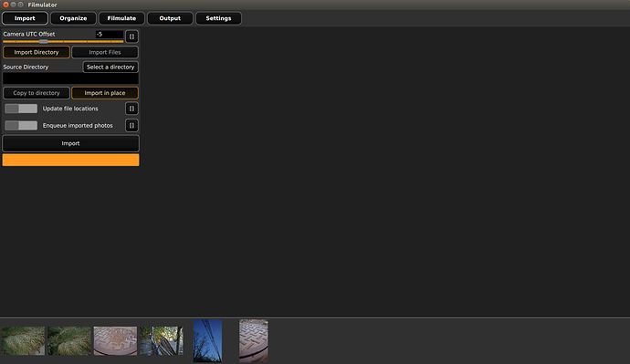Viewport: 630px width, 364px height.
Task: Click Select a directory button
Action: 110,67
